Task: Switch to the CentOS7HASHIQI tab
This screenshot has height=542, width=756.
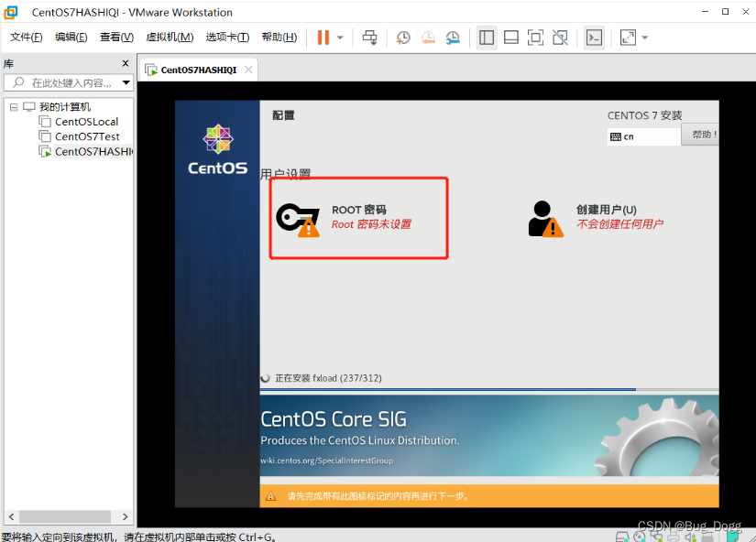Action: click(x=198, y=70)
